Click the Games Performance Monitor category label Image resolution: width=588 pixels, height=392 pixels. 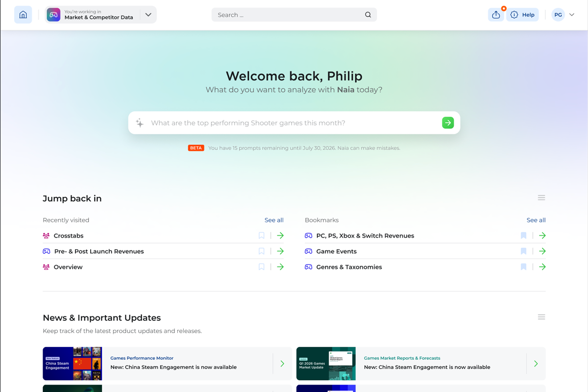coord(142,358)
